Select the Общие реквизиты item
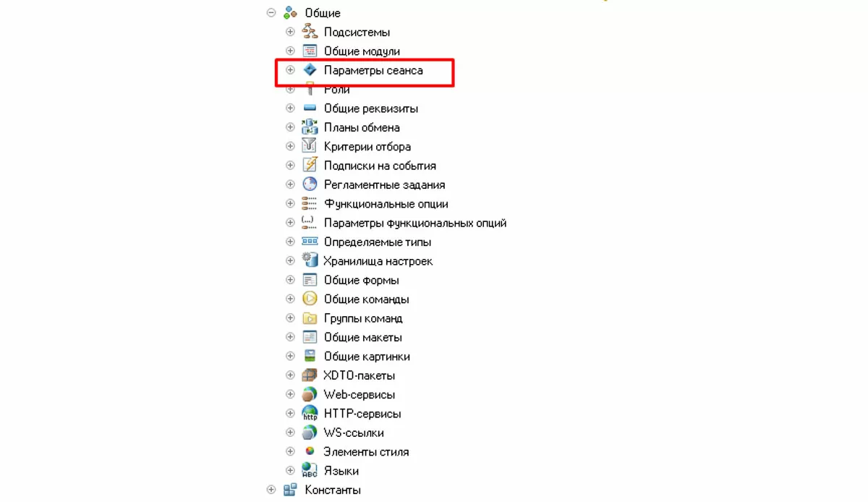Image resolution: width=868 pixels, height=502 pixels. 371,109
